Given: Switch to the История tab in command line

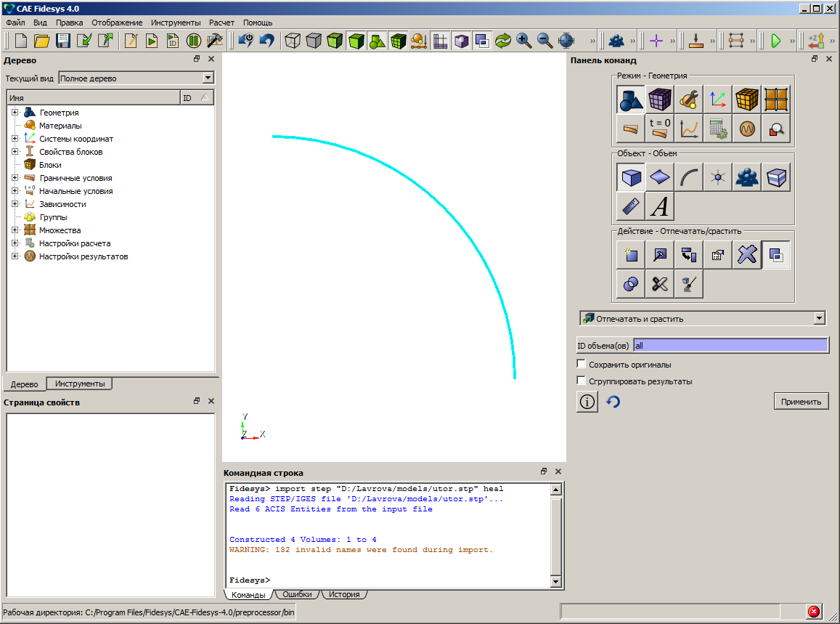Looking at the screenshot, I should (344, 594).
